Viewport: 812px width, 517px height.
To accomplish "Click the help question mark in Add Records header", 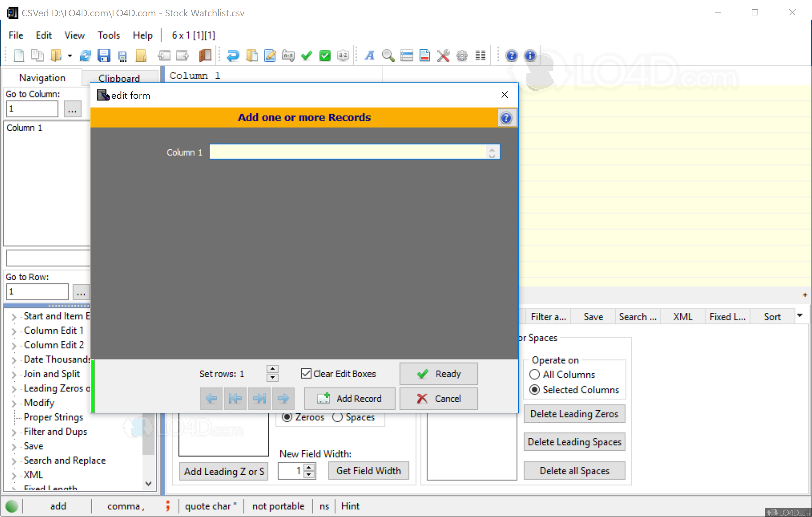I will coord(507,118).
